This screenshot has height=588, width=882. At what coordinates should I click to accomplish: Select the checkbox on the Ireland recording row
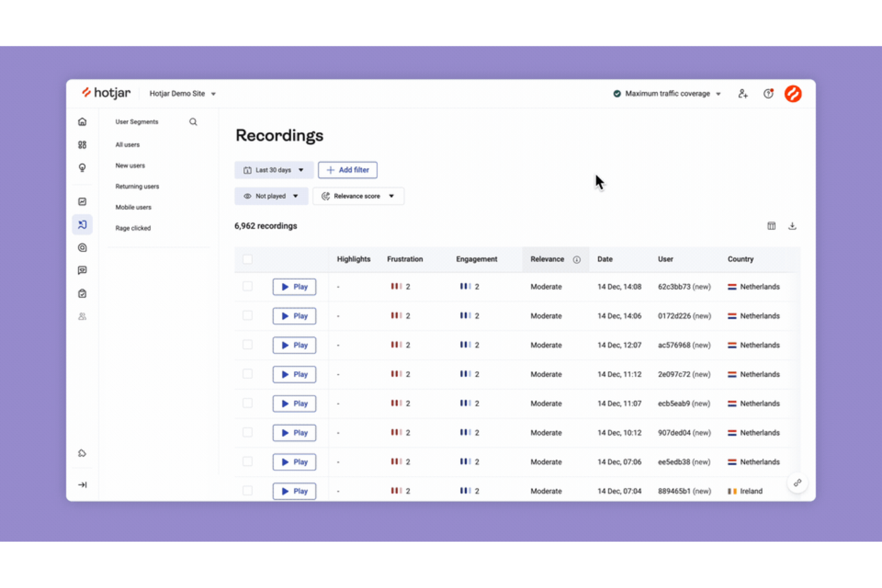pyautogui.click(x=247, y=490)
